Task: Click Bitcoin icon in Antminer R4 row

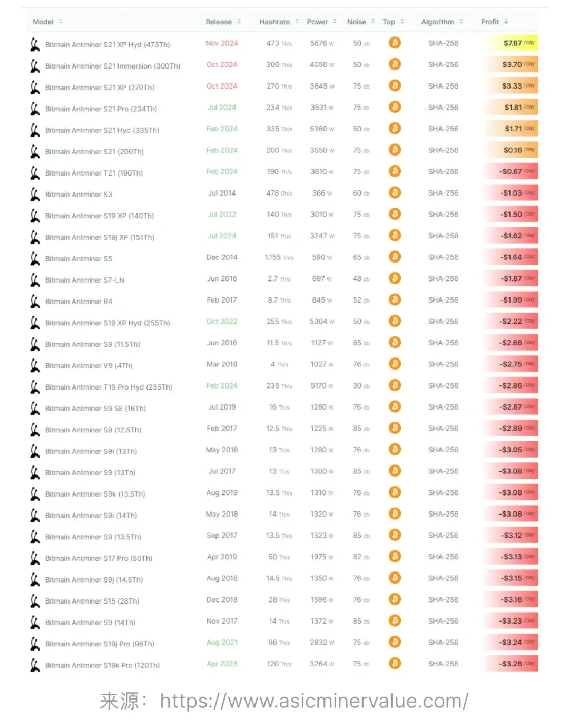Action: 395,299
